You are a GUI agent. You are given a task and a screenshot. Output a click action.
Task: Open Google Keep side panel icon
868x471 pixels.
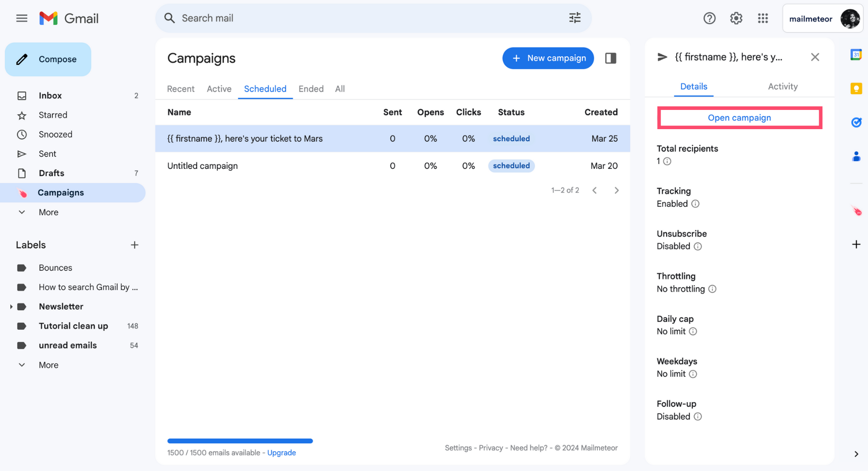[856, 88]
